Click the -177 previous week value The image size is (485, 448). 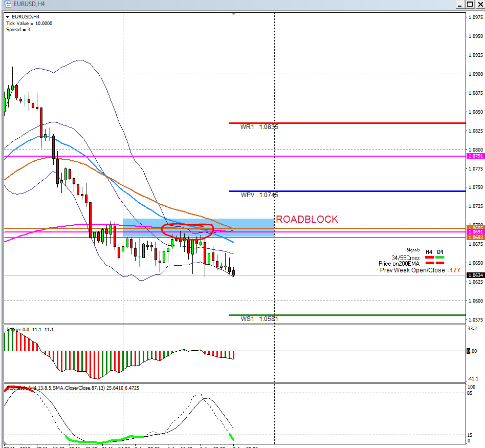(454, 270)
